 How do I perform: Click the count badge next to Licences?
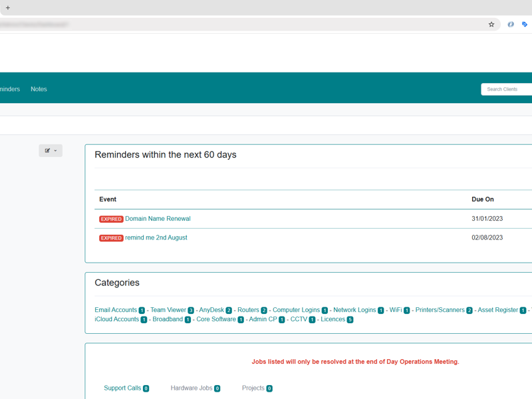click(350, 319)
